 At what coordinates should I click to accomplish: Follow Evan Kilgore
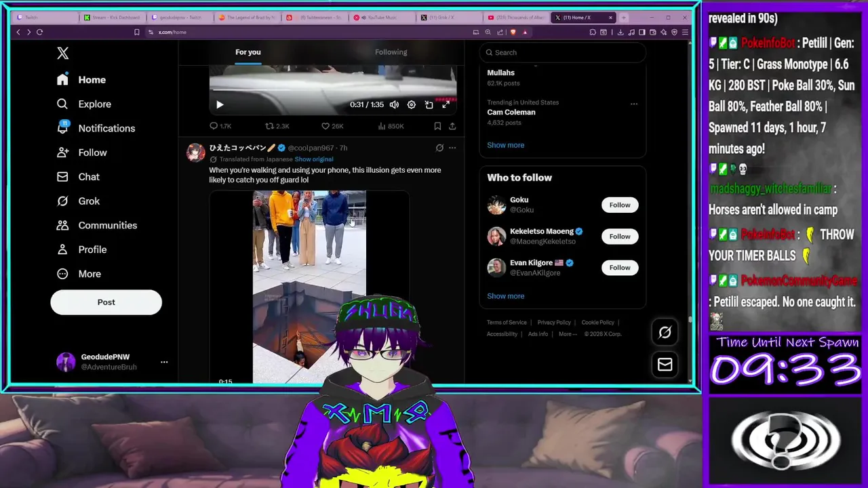[x=620, y=268]
